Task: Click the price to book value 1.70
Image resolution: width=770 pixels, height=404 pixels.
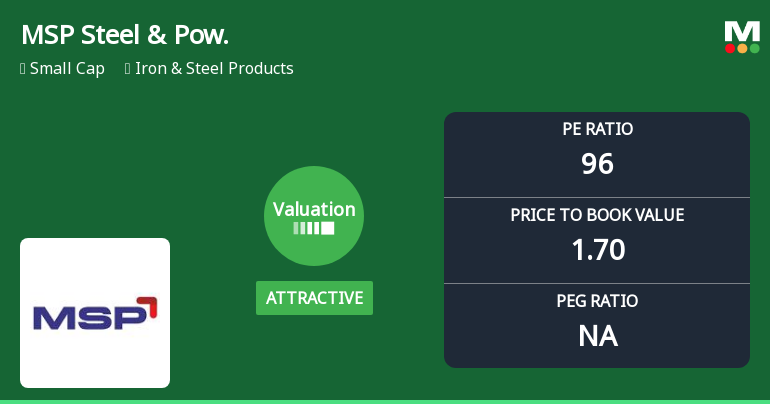Action: pos(597,249)
